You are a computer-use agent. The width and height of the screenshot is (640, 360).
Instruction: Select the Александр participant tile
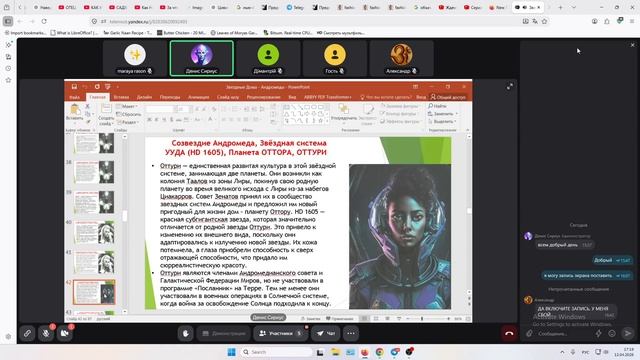[x=401, y=58]
